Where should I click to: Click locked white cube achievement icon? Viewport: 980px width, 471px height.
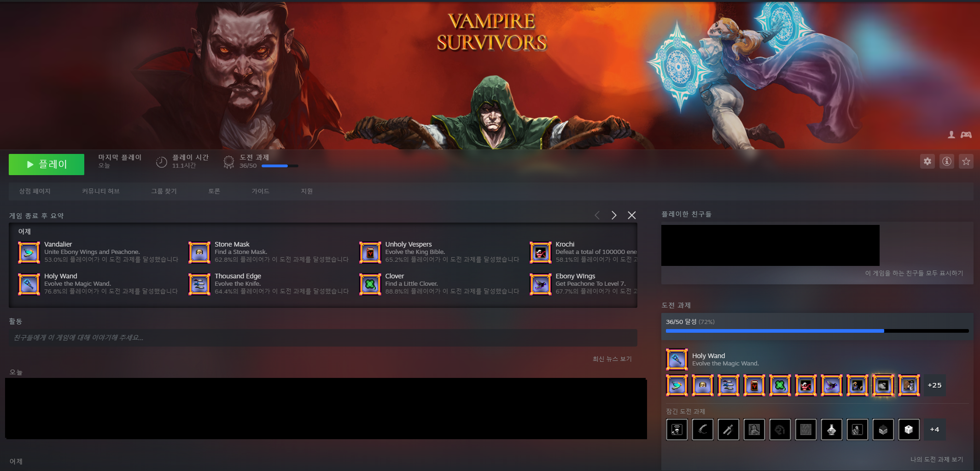(909, 430)
